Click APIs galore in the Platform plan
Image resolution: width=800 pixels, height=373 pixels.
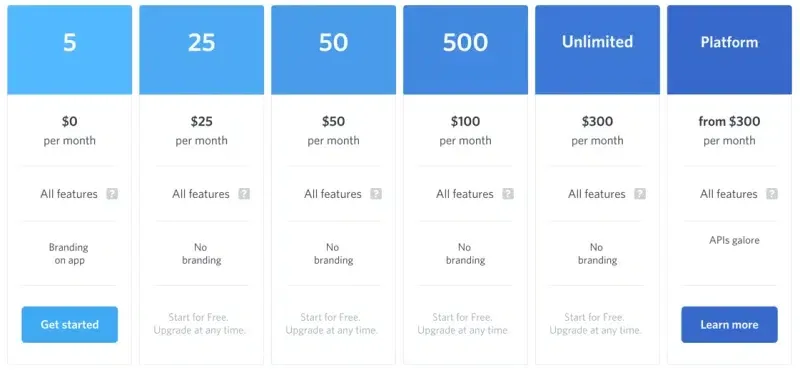[x=734, y=240]
